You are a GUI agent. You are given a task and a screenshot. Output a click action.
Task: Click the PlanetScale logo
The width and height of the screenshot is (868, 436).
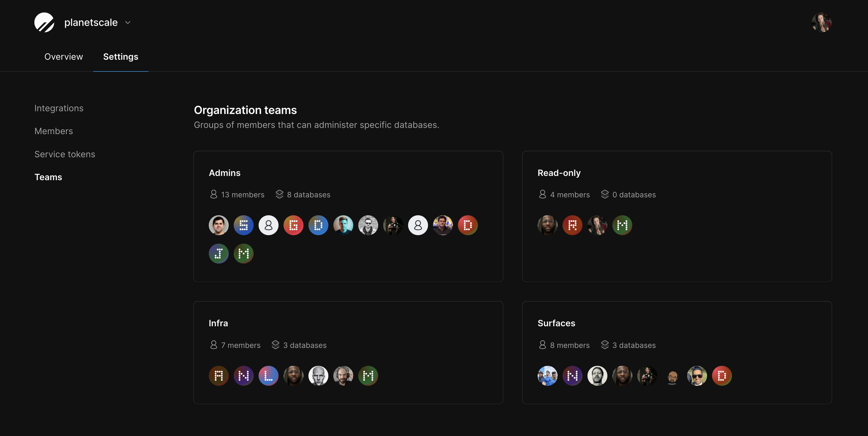coord(44,22)
